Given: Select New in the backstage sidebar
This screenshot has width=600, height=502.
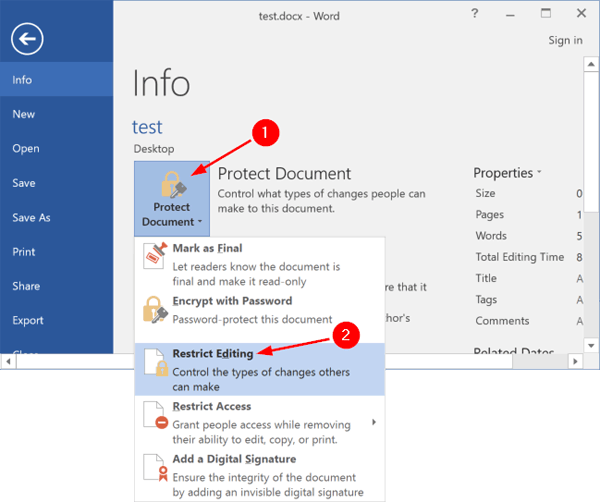Looking at the screenshot, I should click(24, 114).
